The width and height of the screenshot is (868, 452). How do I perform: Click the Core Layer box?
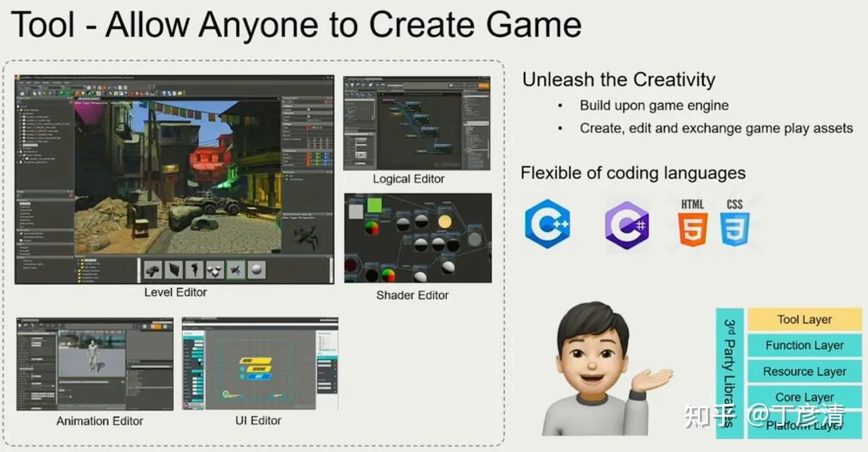coord(804,397)
